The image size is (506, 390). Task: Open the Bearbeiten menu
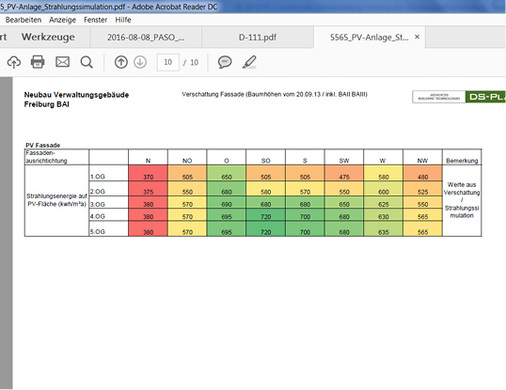23,20
